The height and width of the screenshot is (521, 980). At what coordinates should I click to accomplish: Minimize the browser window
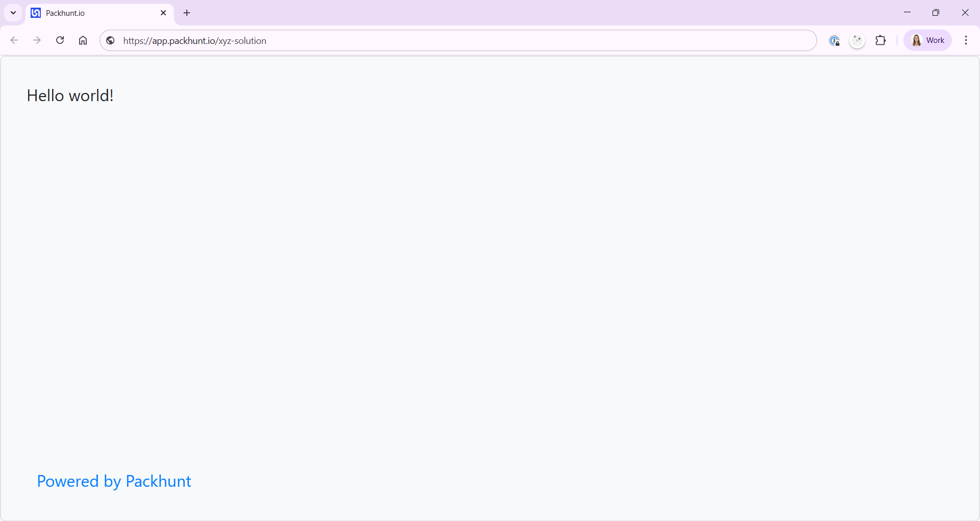[907, 13]
